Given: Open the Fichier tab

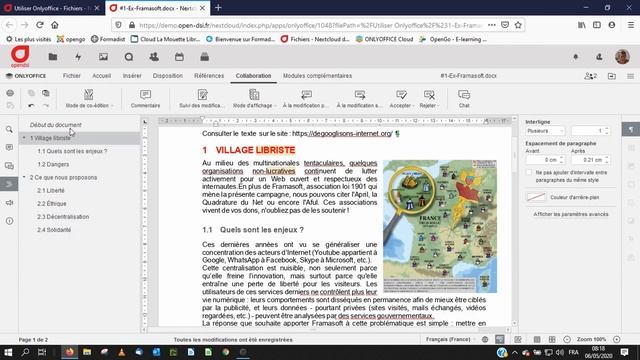Looking at the screenshot, I should [72, 76].
